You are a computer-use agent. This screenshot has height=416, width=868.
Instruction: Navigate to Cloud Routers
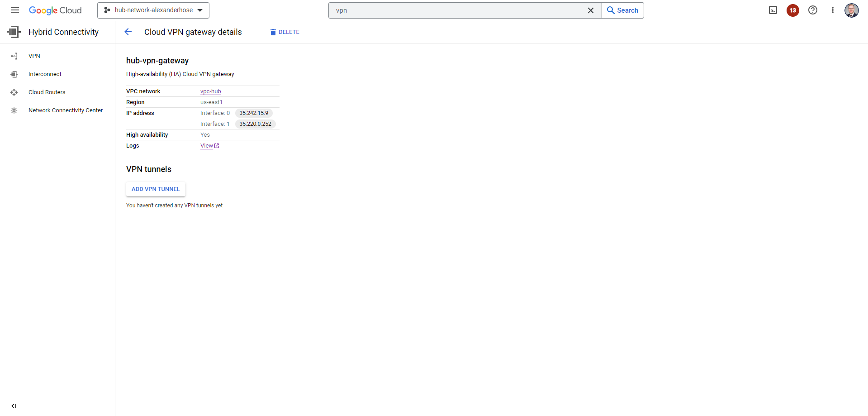(47, 92)
